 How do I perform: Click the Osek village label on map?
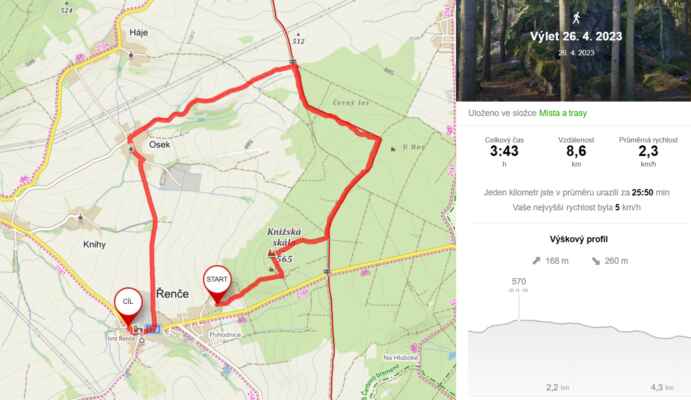[159, 144]
